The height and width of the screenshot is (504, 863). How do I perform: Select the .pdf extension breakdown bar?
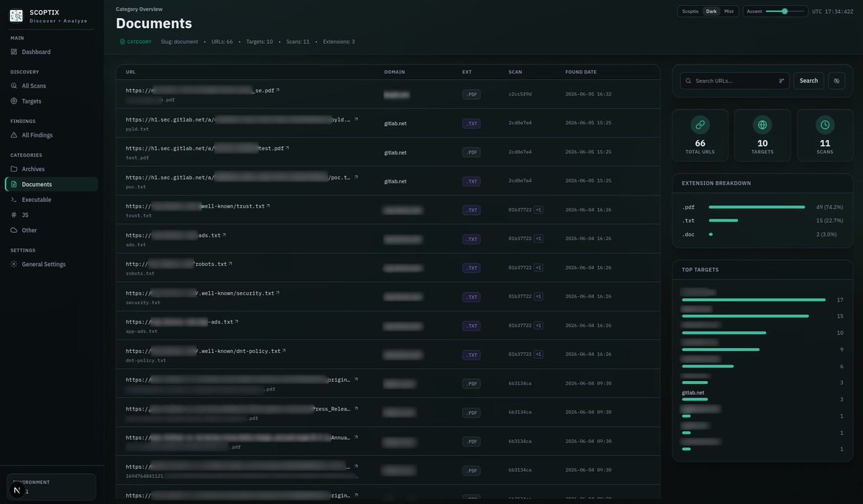click(757, 207)
